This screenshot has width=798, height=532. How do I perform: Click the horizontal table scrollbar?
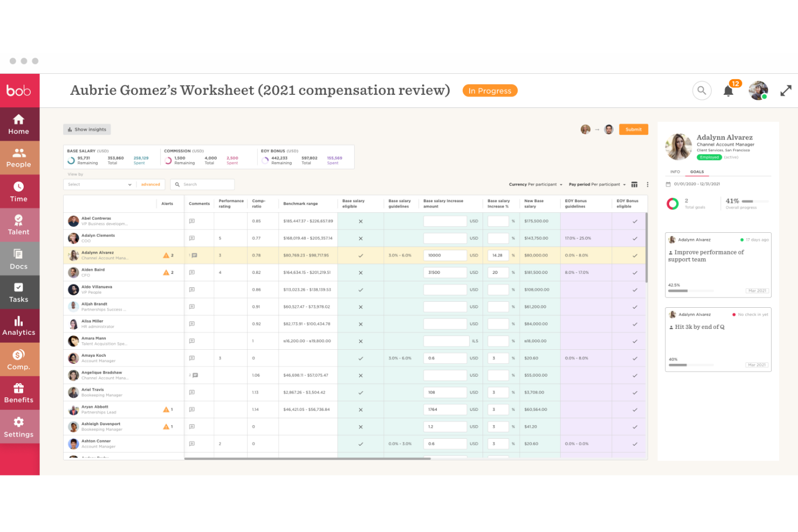[x=307, y=459]
